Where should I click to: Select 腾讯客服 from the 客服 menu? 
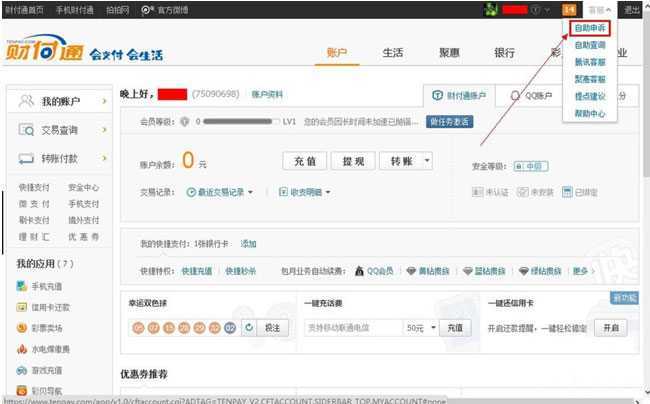pyautogui.click(x=590, y=62)
